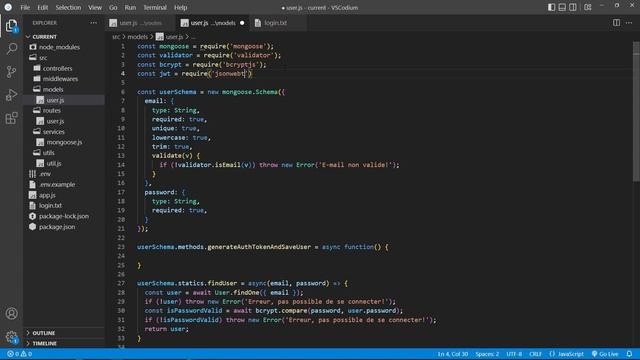
Task: Open the Terminal menu
Action: [x=155, y=7]
